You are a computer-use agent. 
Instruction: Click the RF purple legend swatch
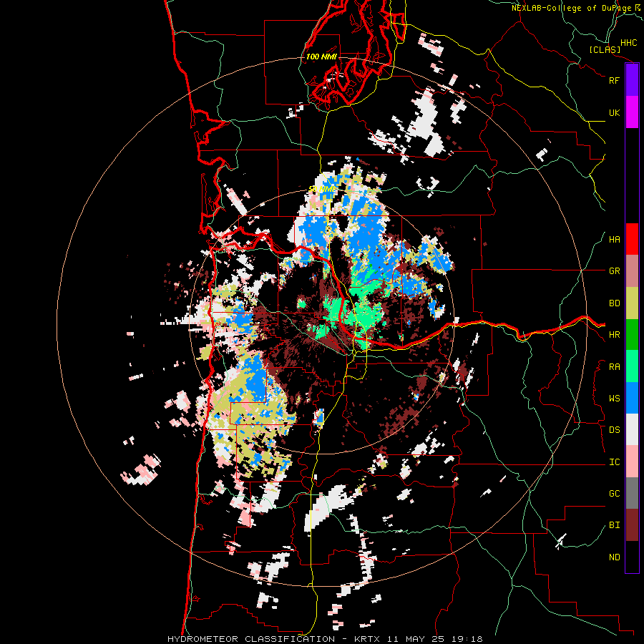click(x=632, y=80)
